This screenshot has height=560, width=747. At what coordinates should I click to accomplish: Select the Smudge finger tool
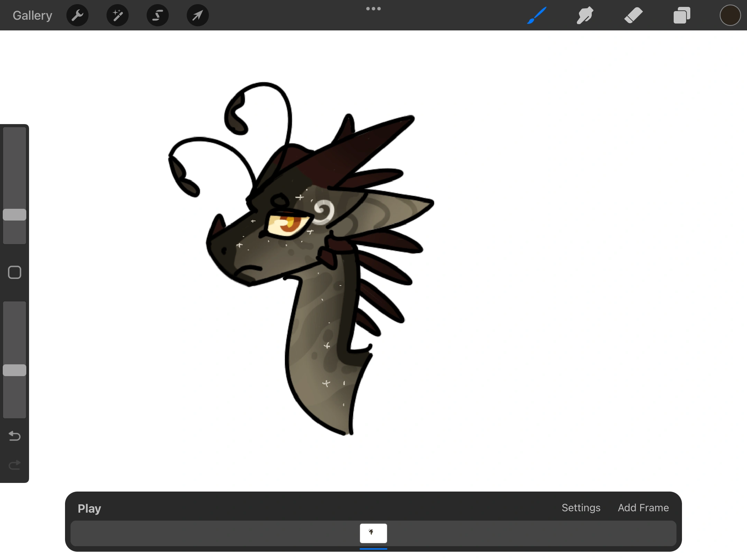click(585, 15)
